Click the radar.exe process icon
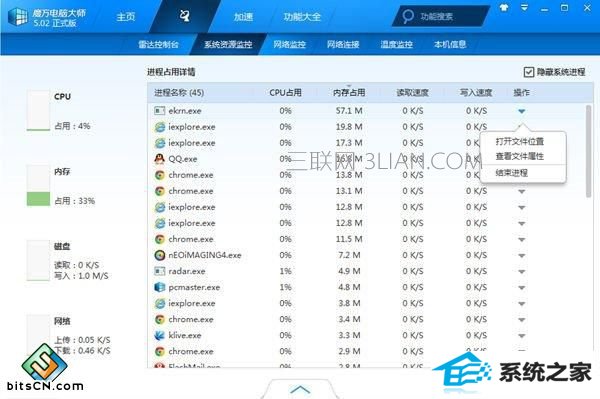Viewport: 600px width, 399px height. 159,271
